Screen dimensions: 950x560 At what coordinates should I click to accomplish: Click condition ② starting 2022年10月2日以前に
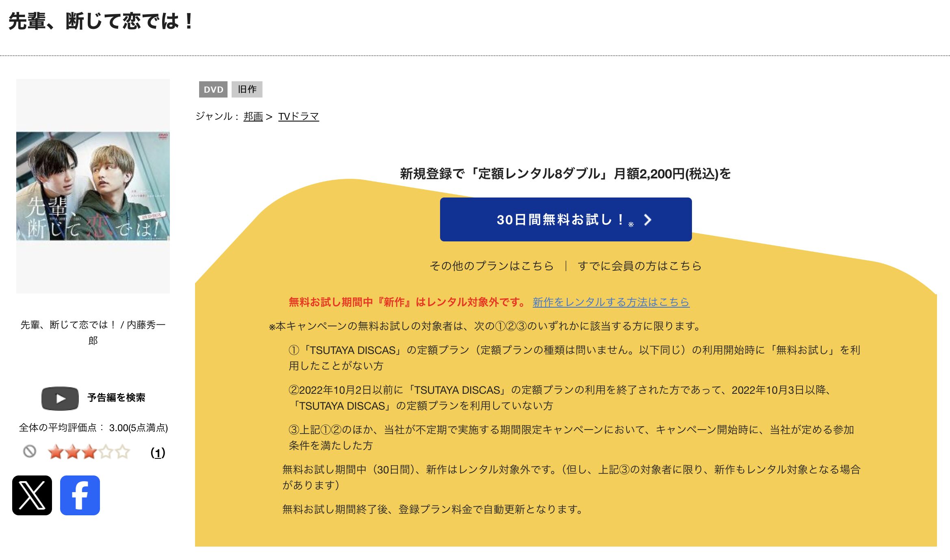pyautogui.click(x=560, y=398)
